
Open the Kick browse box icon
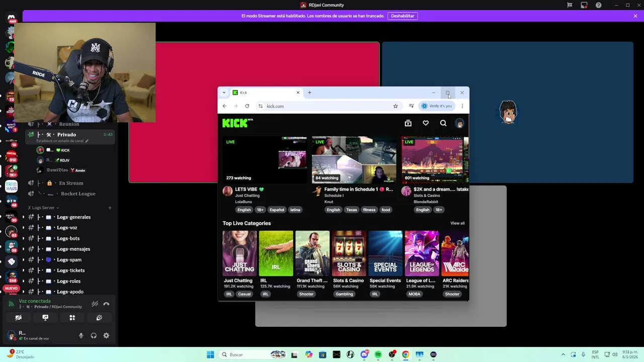point(408,123)
